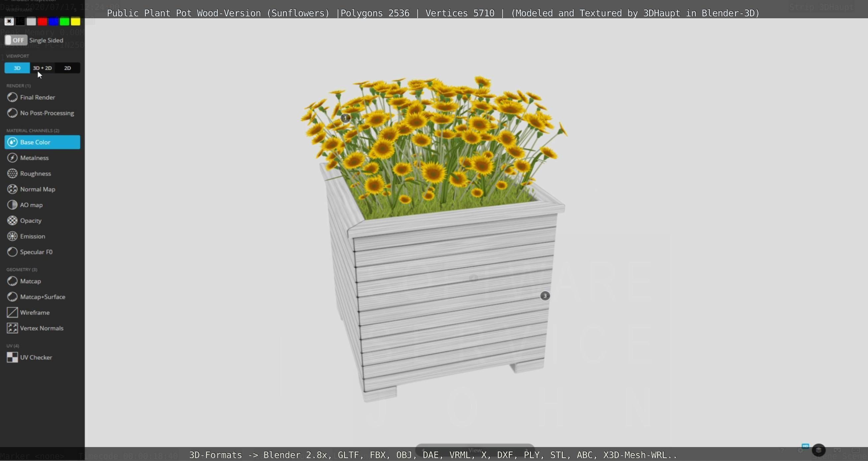Open annotation marker 3 on wooden pot
Viewport: 868px width, 461px height.
click(x=545, y=296)
